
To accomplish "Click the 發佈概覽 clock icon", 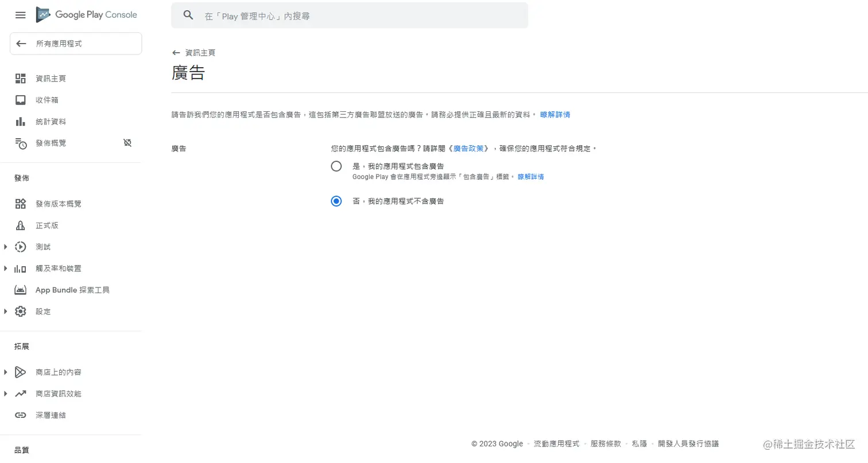I will pos(21,143).
